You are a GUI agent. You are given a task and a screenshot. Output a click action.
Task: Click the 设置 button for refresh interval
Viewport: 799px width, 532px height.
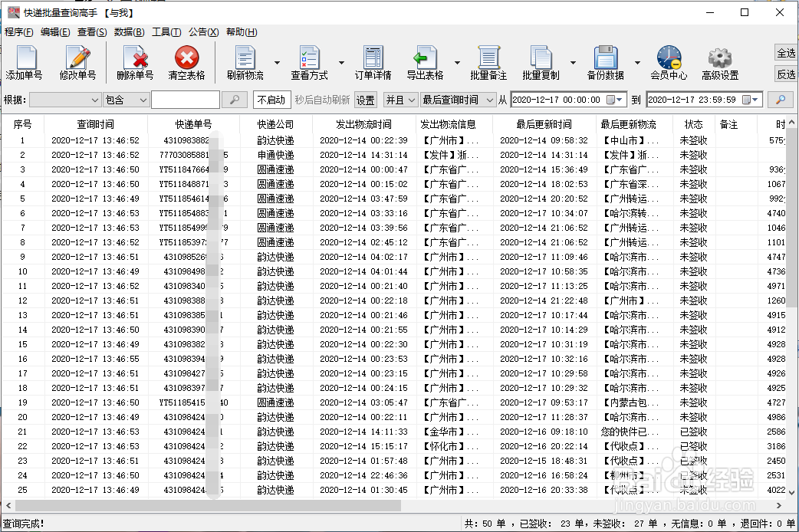(x=364, y=99)
